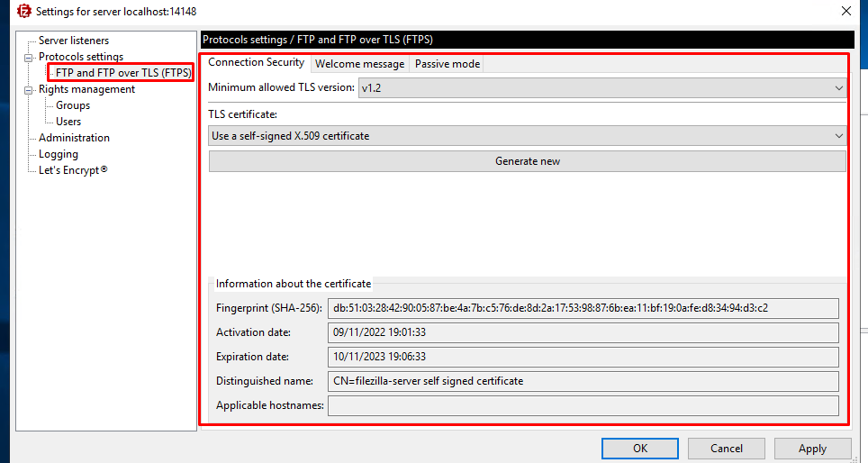This screenshot has width=868, height=463.
Task: Switch to the Welcome message tab
Action: (359, 64)
